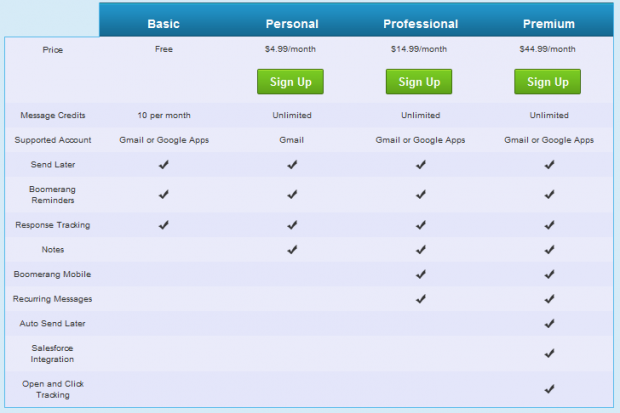Click the Open and Click Tracking label
The width and height of the screenshot is (620, 413).
click(53, 389)
